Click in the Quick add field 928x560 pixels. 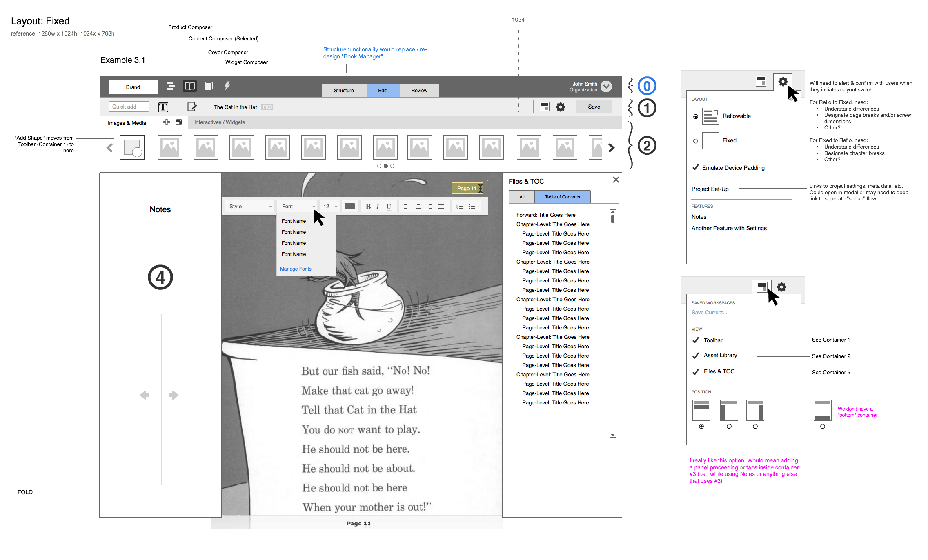tap(129, 107)
